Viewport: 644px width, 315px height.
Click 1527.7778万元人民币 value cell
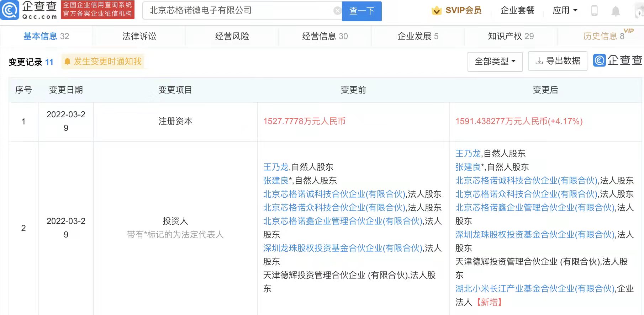(305, 121)
